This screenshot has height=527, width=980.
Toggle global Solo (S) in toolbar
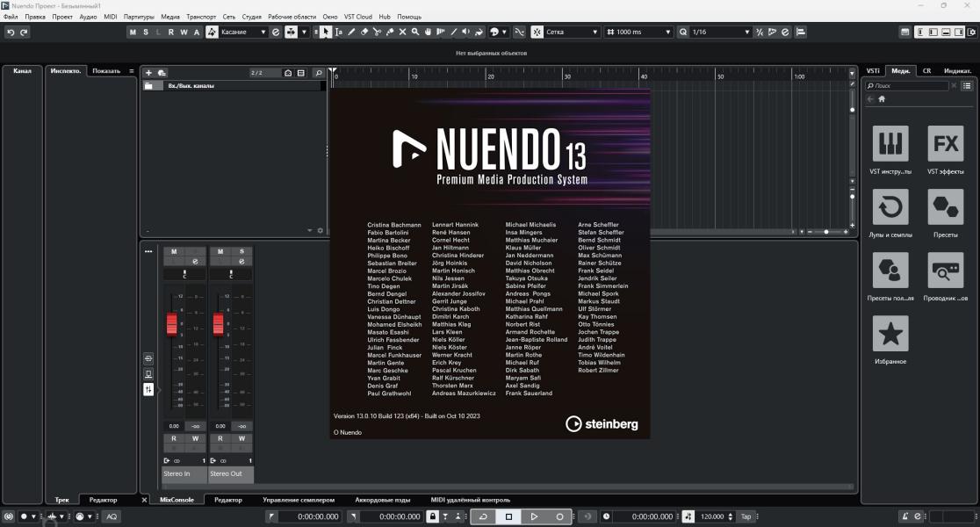[146, 32]
